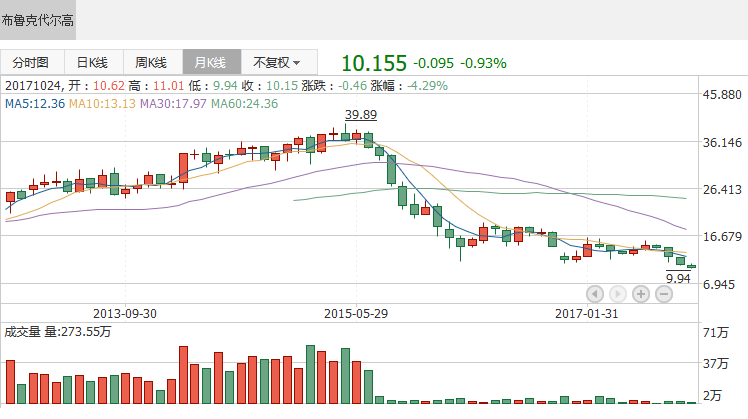748x419 pixels.
Task: Click the price change -0.095
Action: pos(434,63)
